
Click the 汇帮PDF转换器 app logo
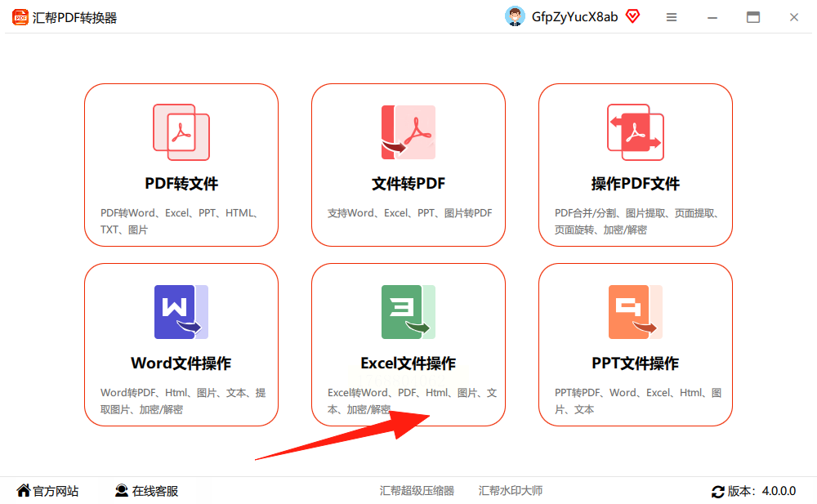point(20,17)
